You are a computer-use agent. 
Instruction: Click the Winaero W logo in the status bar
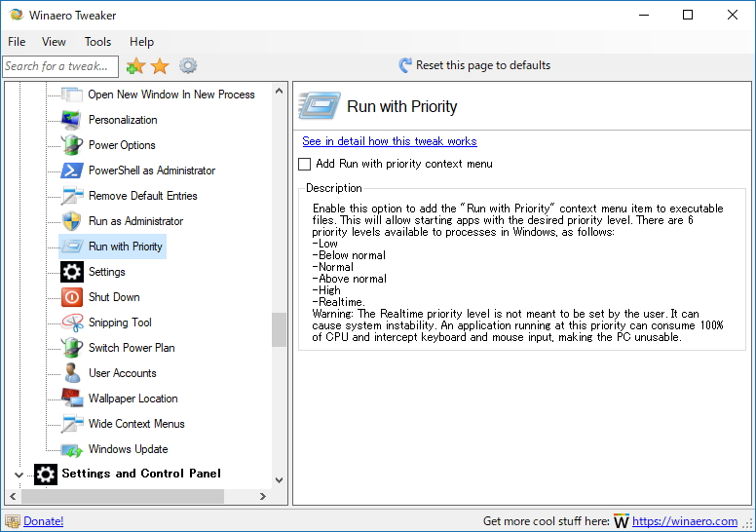tap(621, 521)
